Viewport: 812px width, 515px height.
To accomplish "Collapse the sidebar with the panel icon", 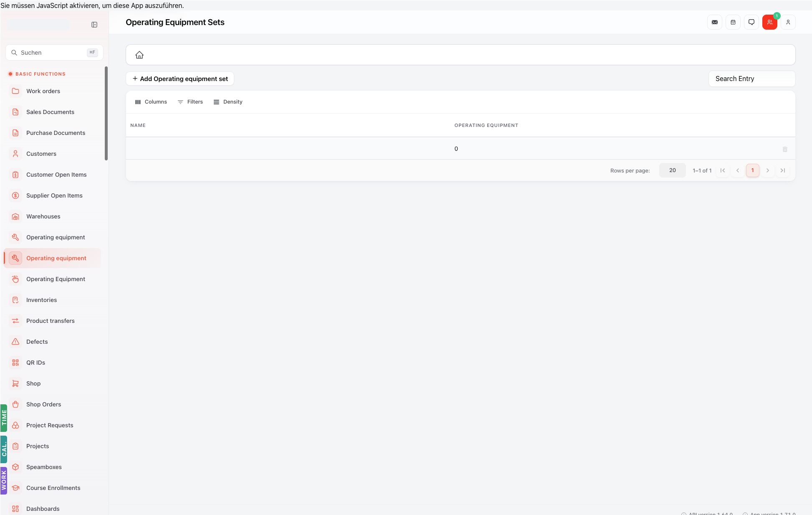I will tap(94, 25).
